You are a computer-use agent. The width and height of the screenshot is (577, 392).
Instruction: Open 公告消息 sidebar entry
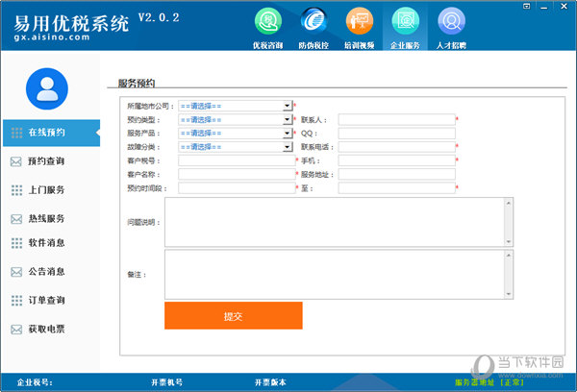[46, 272]
